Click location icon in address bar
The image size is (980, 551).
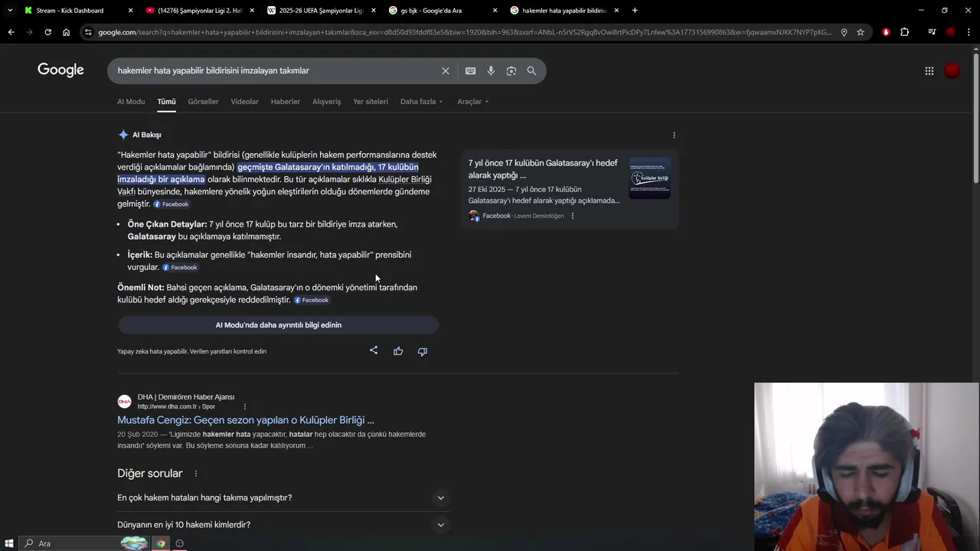point(844,32)
